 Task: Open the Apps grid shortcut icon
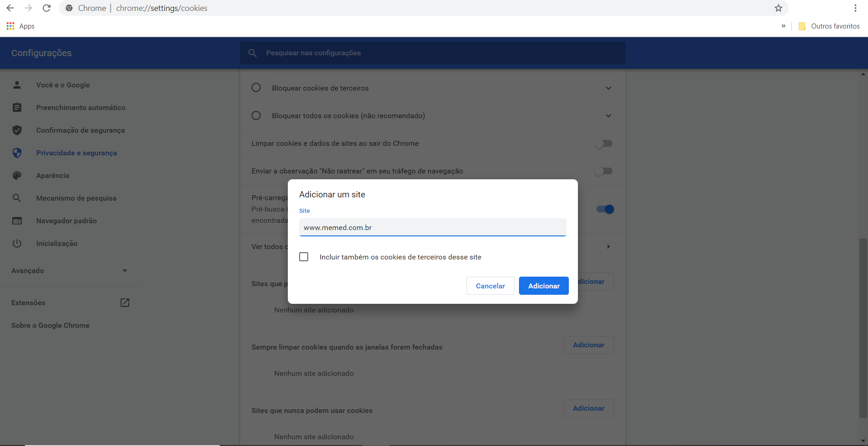(x=10, y=26)
